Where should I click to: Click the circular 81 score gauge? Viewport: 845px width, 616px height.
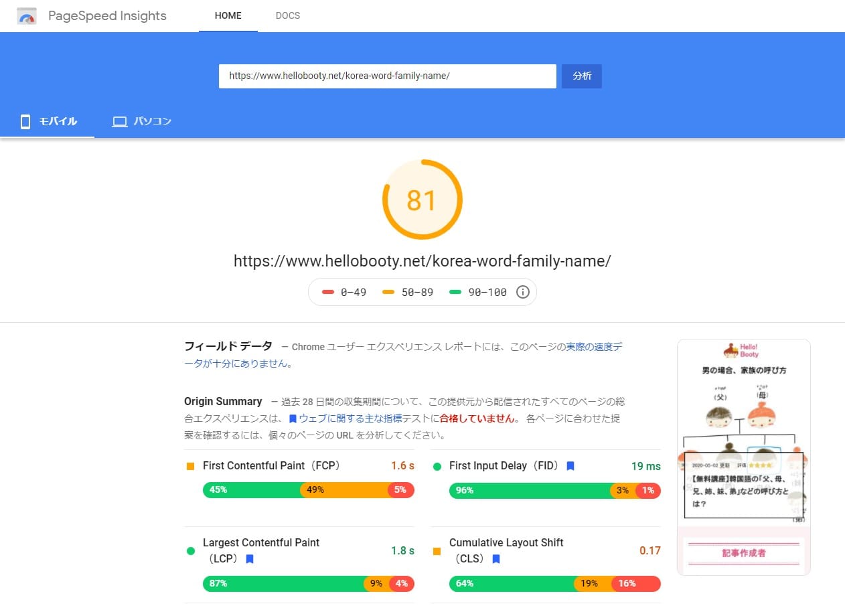(422, 200)
